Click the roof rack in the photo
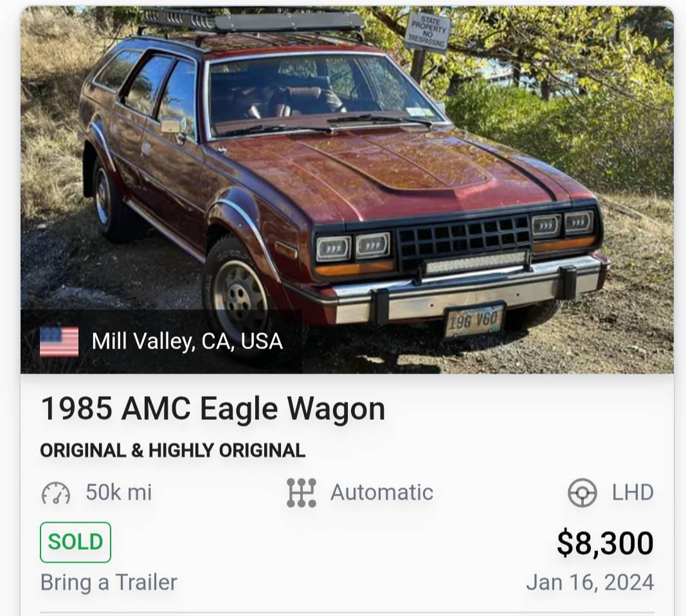 tap(253, 21)
